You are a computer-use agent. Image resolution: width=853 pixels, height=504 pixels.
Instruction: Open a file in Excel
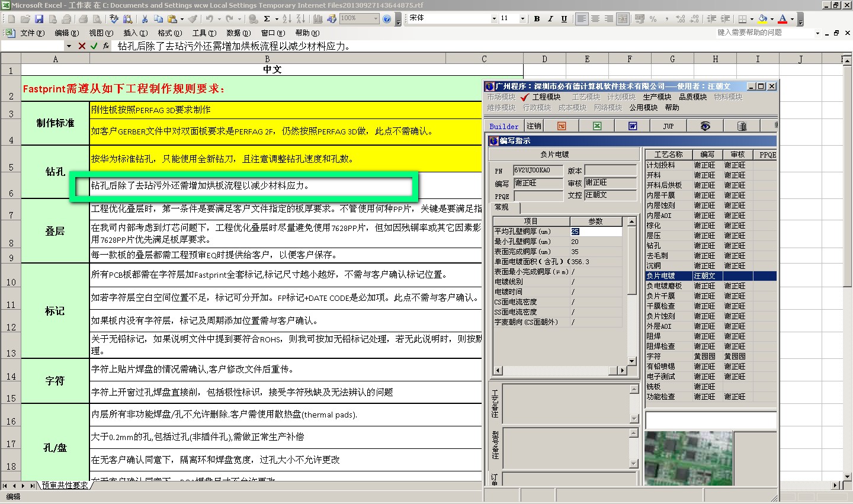[25, 19]
